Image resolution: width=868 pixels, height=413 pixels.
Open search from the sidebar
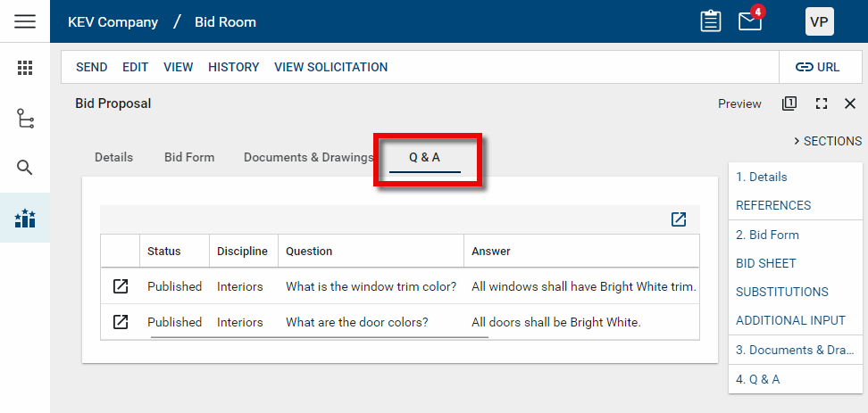coord(25,168)
